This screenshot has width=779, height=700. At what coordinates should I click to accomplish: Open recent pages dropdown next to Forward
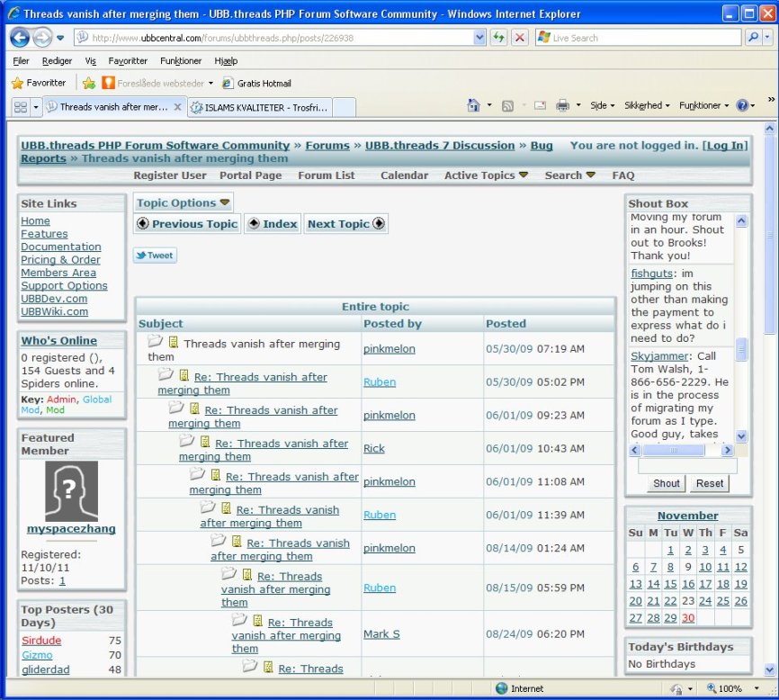coord(60,38)
